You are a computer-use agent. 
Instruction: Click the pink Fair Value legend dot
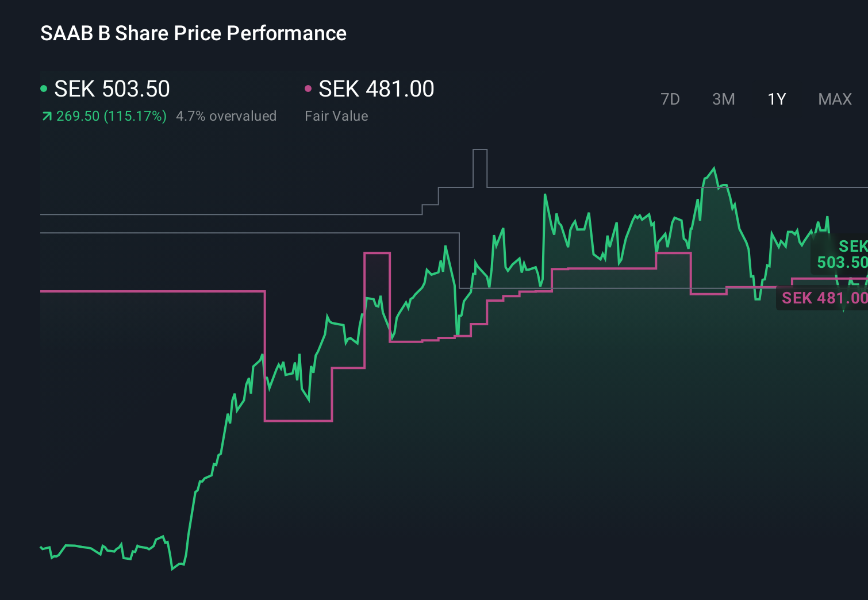[309, 88]
